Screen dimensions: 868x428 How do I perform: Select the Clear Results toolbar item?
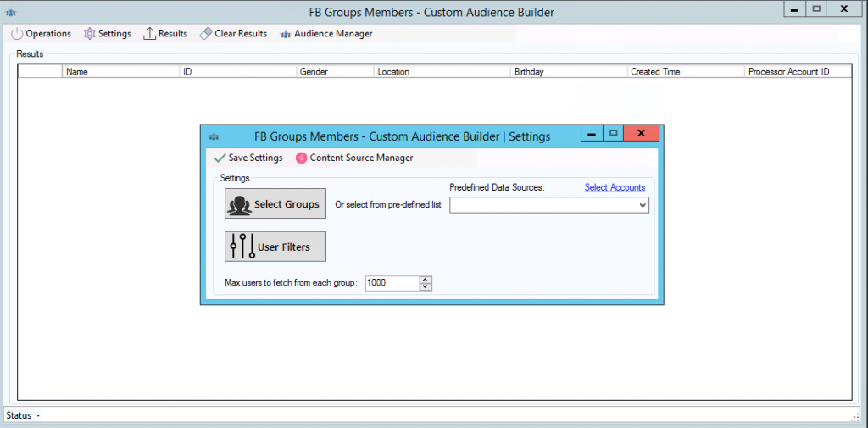(x=233, y=34)
